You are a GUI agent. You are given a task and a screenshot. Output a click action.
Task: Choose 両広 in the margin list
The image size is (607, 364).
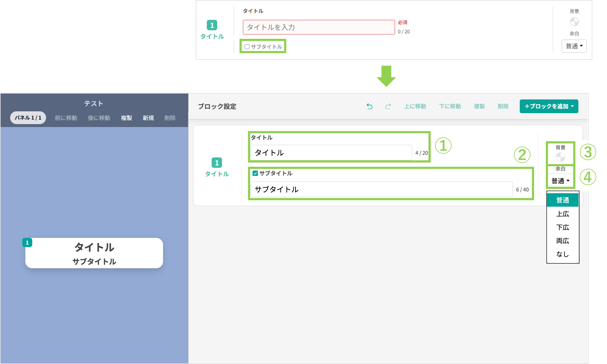tap(562, 241)
